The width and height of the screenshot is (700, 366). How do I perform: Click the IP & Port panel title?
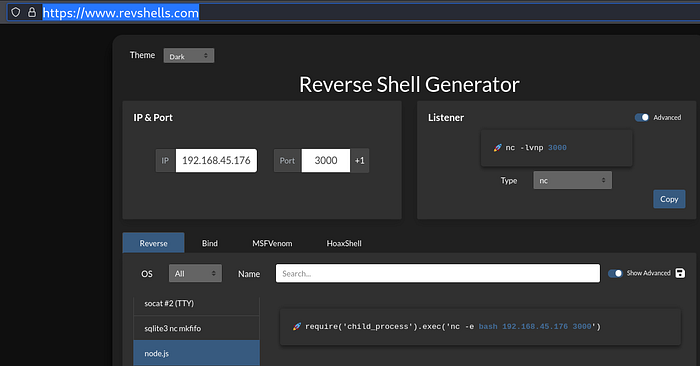click(x=153, y=118)
